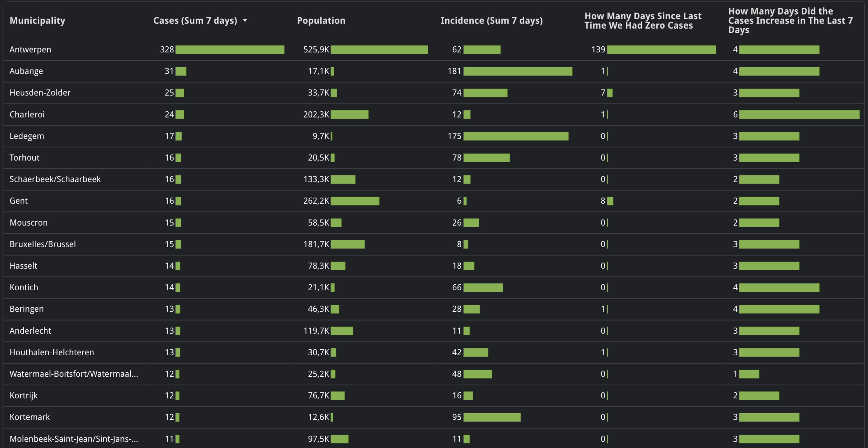Click Kortemark's incidence bar showing 95

(492, 417)
